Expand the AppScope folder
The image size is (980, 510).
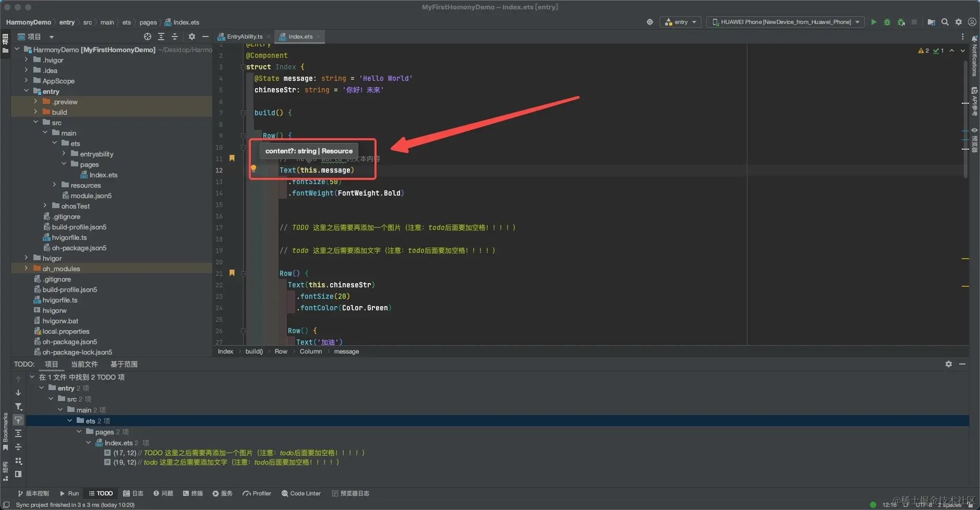[x=26, y=81]
